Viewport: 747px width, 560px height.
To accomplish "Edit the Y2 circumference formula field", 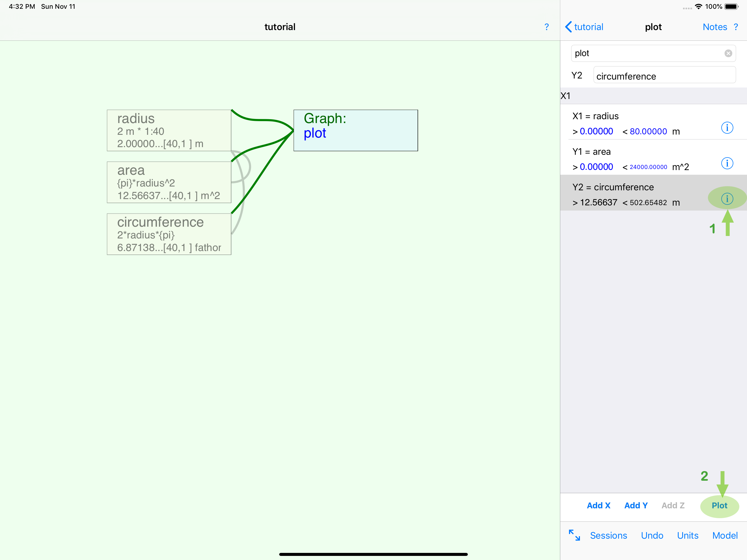I will click(x=664, y=75).
